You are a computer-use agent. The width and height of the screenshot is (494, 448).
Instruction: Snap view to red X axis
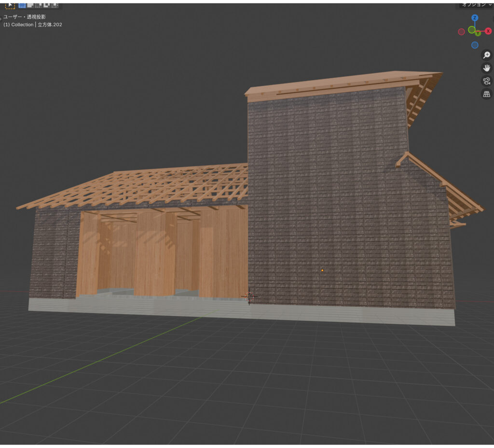click(x=488, y=31)
